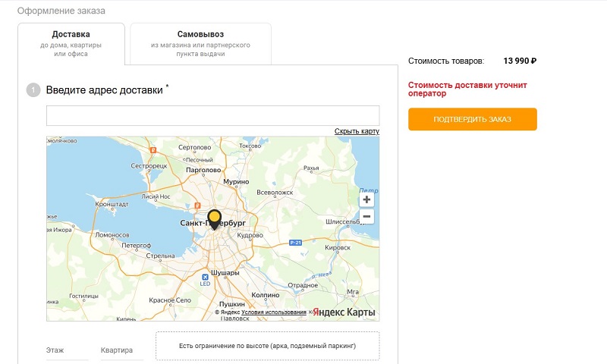The height and width of the screenshot is (364, 607).
Task: Select the Ломоносов label on map
Action: coord(112,235)
